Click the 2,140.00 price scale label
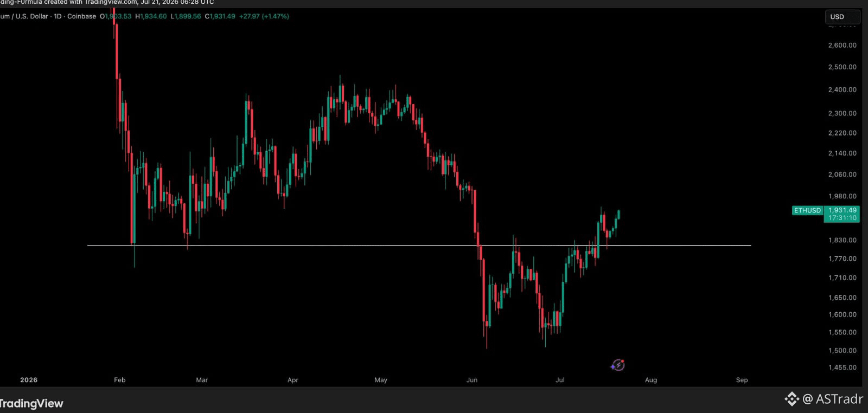Screen dimensions: 868x413 [843, 153]
